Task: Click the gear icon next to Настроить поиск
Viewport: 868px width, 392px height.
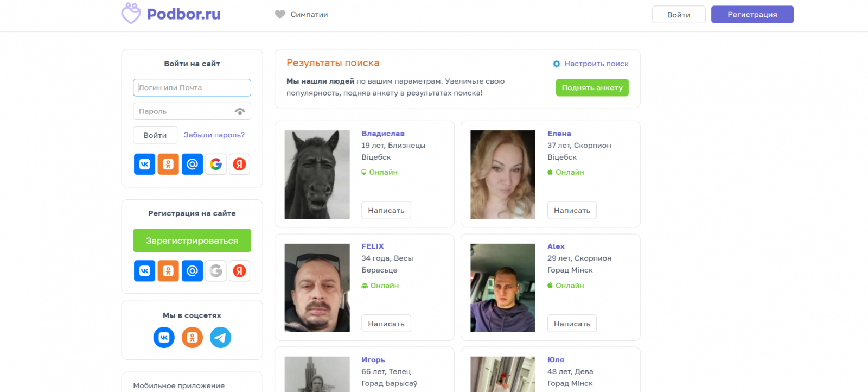Action: (557, 64)
